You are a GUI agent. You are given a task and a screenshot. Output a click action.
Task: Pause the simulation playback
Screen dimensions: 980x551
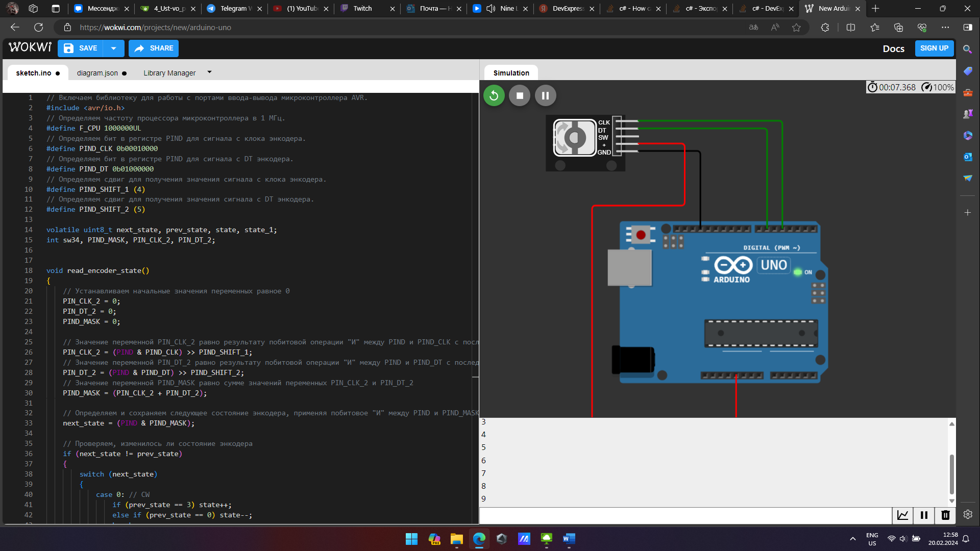545,95
